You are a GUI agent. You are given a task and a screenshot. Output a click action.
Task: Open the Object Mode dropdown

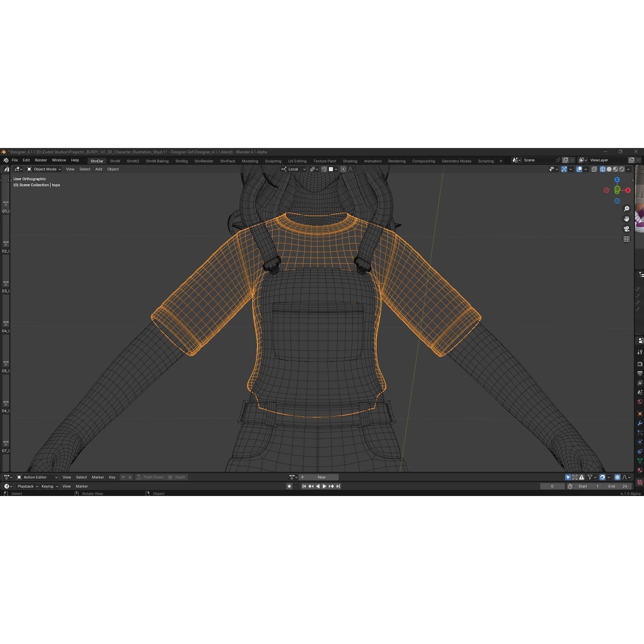(44, 169)
